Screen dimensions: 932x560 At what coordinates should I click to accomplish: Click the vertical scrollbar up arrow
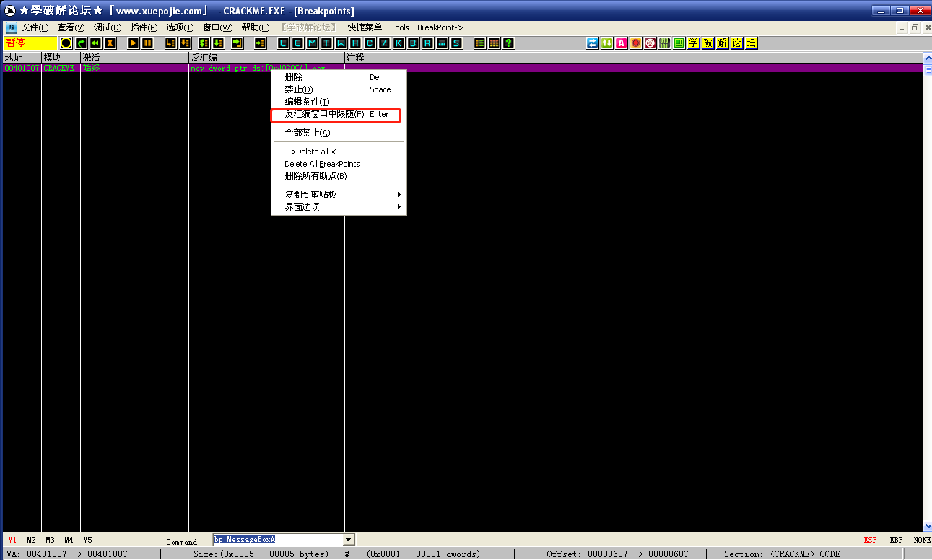(x=927, y=58)
